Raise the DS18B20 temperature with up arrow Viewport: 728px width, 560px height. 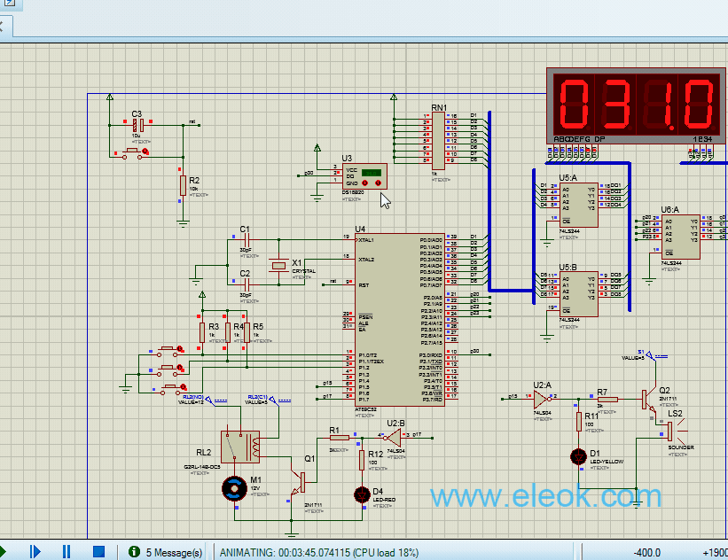378,183
